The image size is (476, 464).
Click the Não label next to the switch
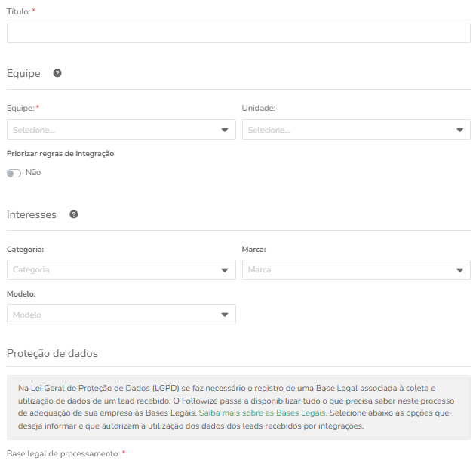tap(33, 173)
